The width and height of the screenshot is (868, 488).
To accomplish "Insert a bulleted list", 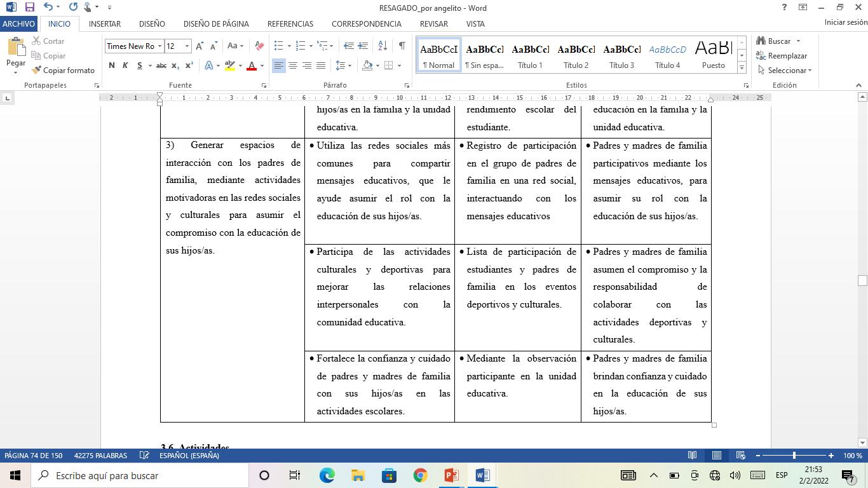I will point(278,46).
